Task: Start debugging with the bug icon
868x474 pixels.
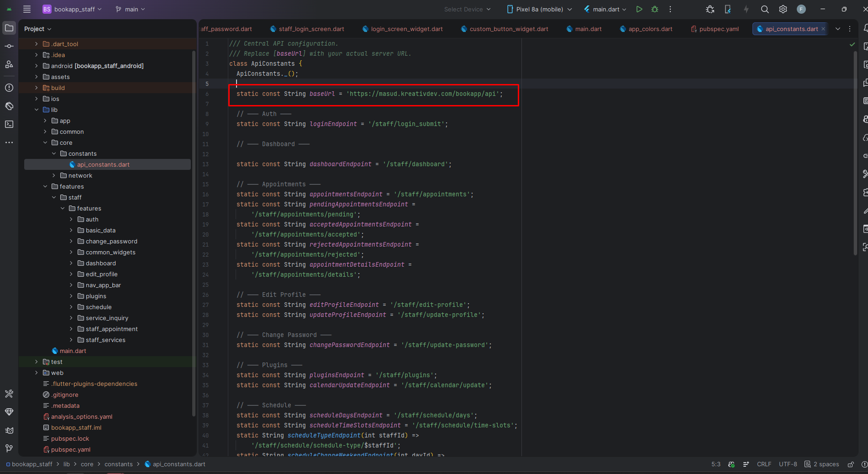Action: (x=655, y=9)
